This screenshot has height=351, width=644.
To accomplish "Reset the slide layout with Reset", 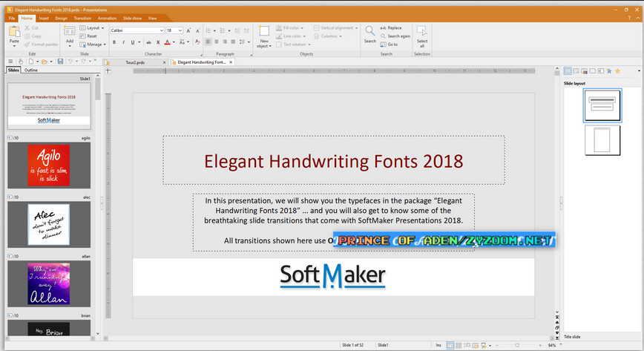I will [88, 36].
